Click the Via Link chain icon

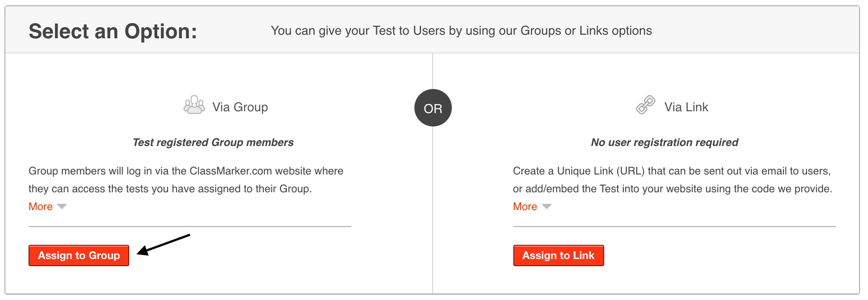(x=646, y=105)
